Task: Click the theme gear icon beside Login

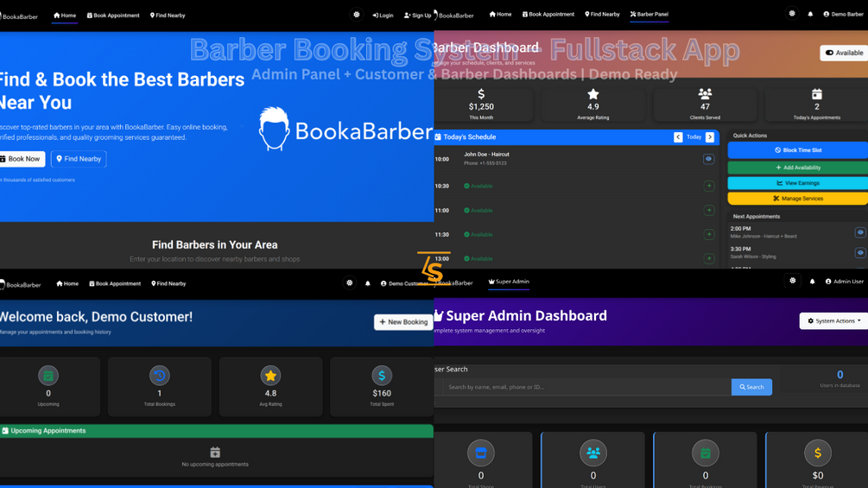Action: click(357, 15)
